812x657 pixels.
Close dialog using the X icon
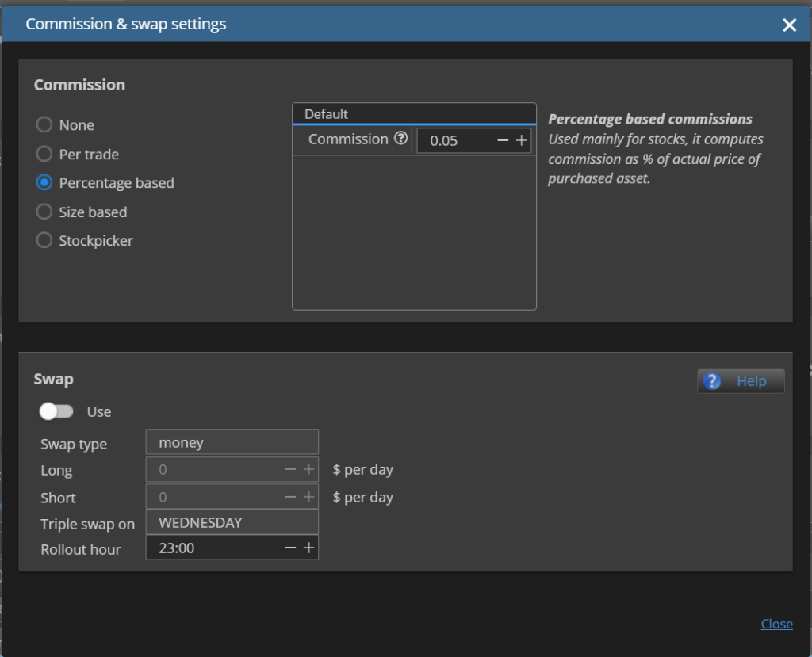[x=789, y=25]
